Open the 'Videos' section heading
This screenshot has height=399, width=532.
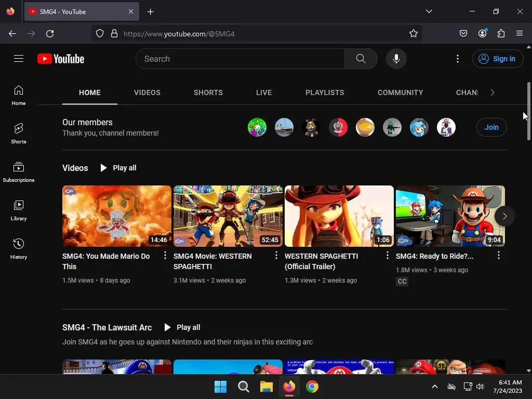click(x=75, y=168)
